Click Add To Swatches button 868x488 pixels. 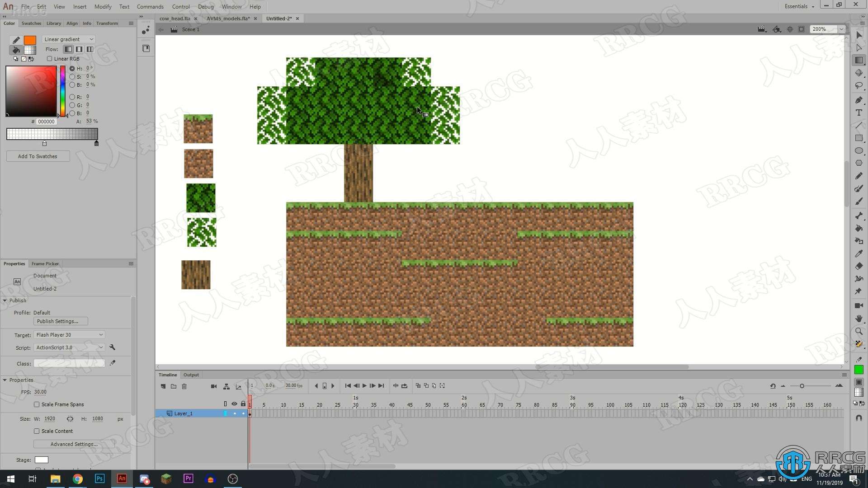click(38, 156)
